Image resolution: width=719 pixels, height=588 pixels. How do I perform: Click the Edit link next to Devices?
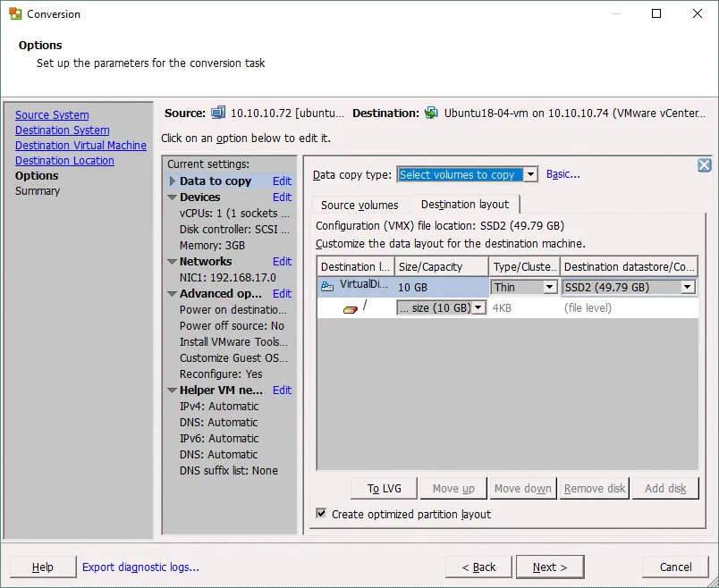(282, 197)
